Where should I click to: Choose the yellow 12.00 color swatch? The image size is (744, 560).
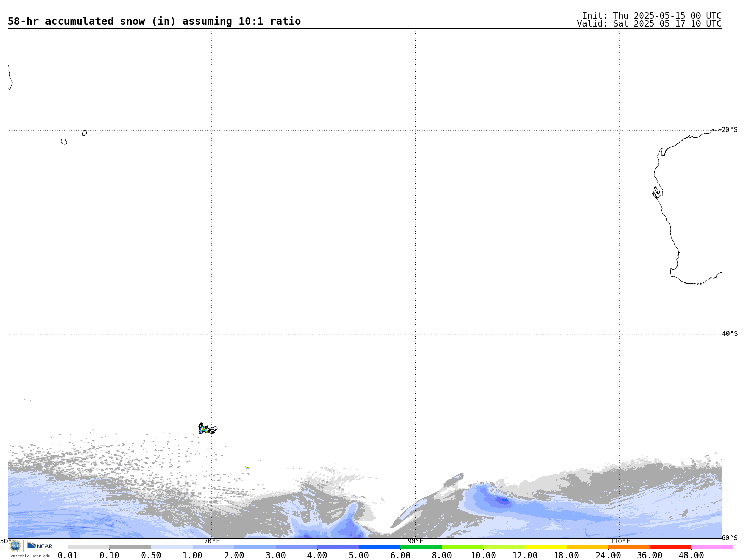[546, 547]
